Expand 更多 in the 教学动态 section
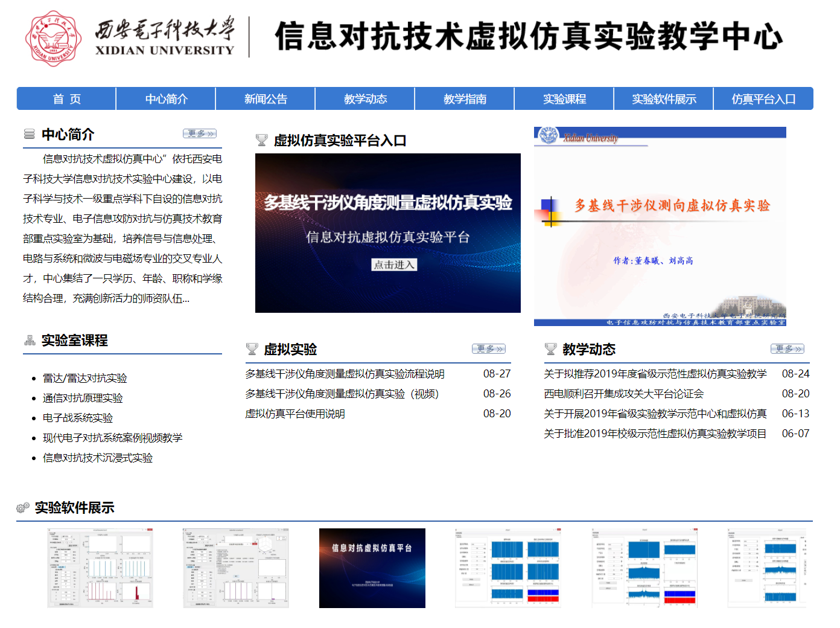Viewport: 840px width, 628px height. [787, 349]
